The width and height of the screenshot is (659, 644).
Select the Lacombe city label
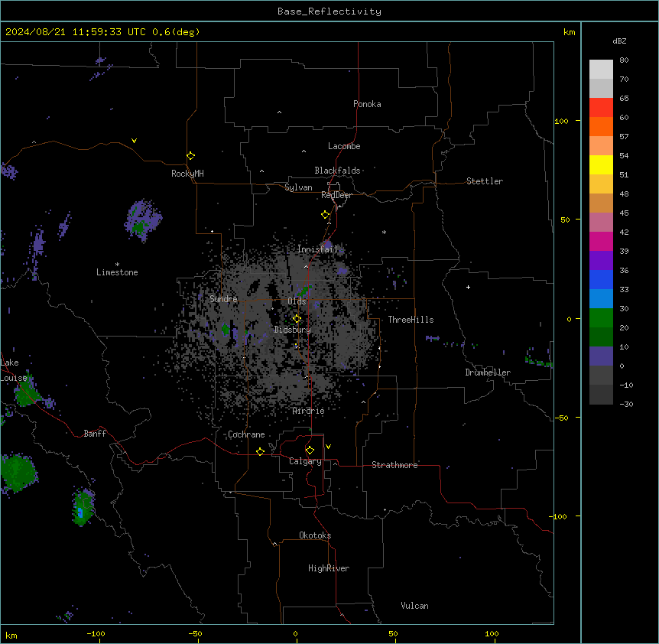pos(344,146)
